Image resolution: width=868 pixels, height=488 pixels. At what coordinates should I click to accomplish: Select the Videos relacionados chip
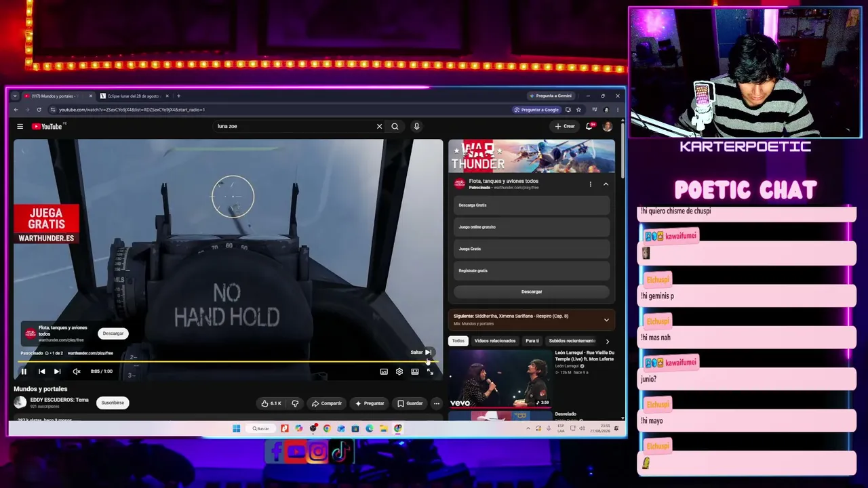[x=495, y=341]
